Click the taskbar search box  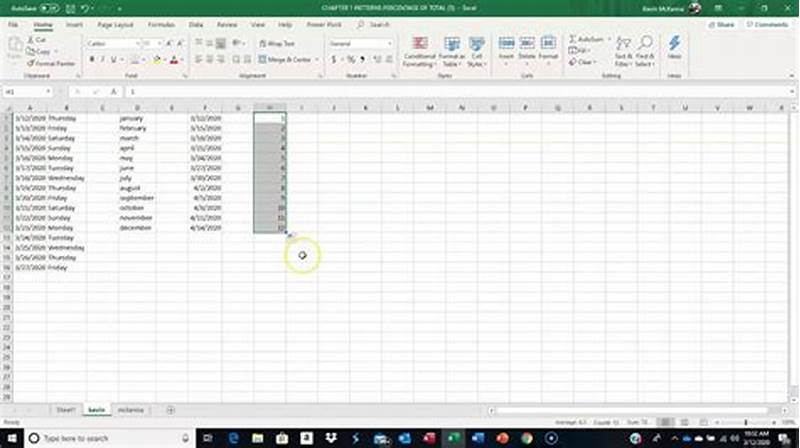pos(109,438)
